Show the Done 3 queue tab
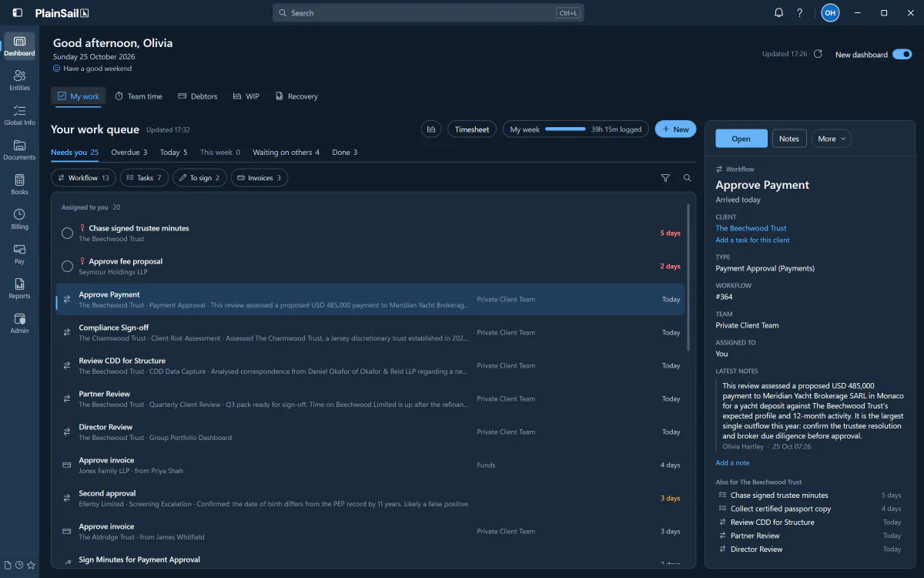Viewport: 924px width, 578px height. tap(344, 153)
